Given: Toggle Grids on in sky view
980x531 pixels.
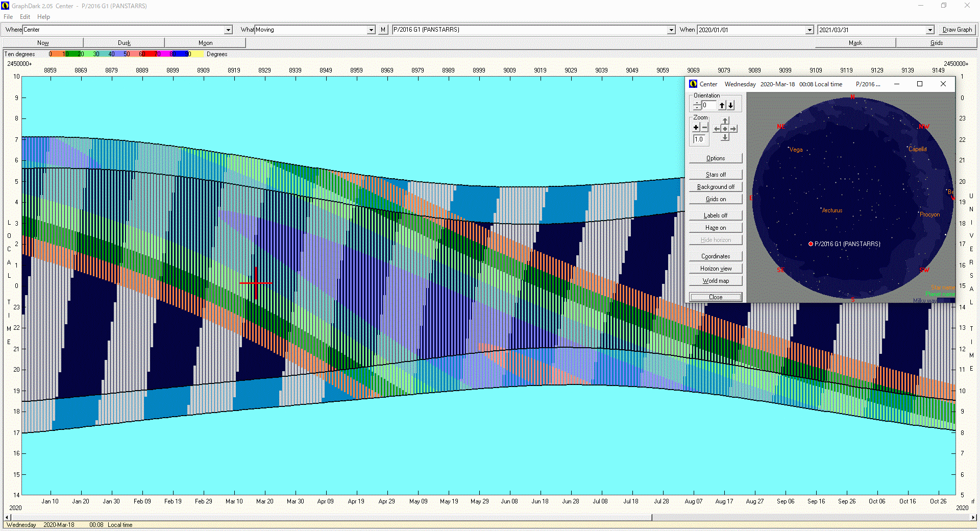Looking at the screenshot, I should pyautogui.click(x=716, y=199).
